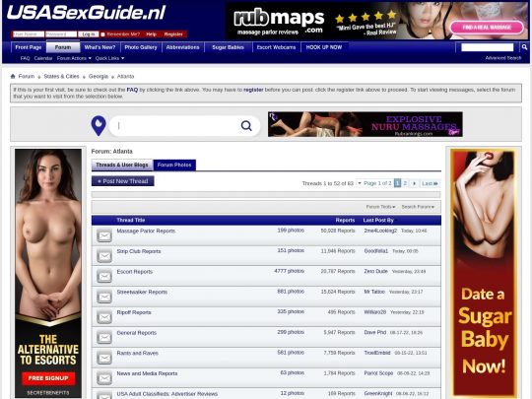
Task: Open the Search Forum dropdown
Action: pyautogui.click(x=418, y=207)
